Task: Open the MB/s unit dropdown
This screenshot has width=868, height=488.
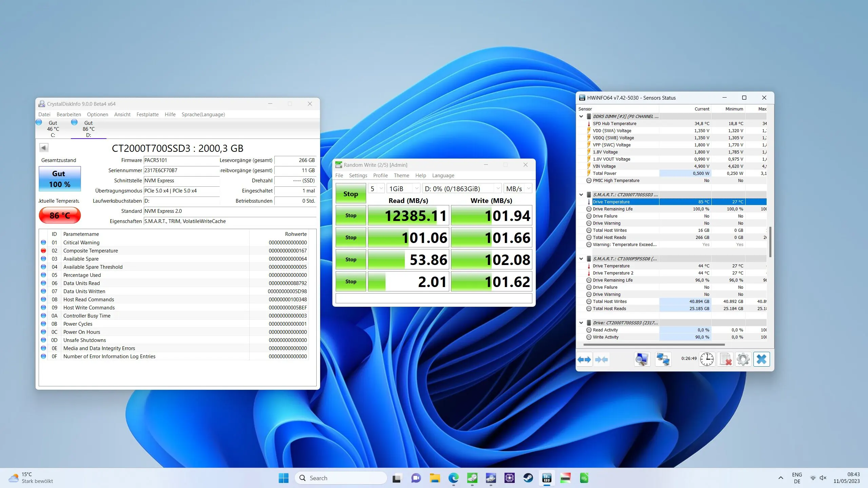Action: 518,188
